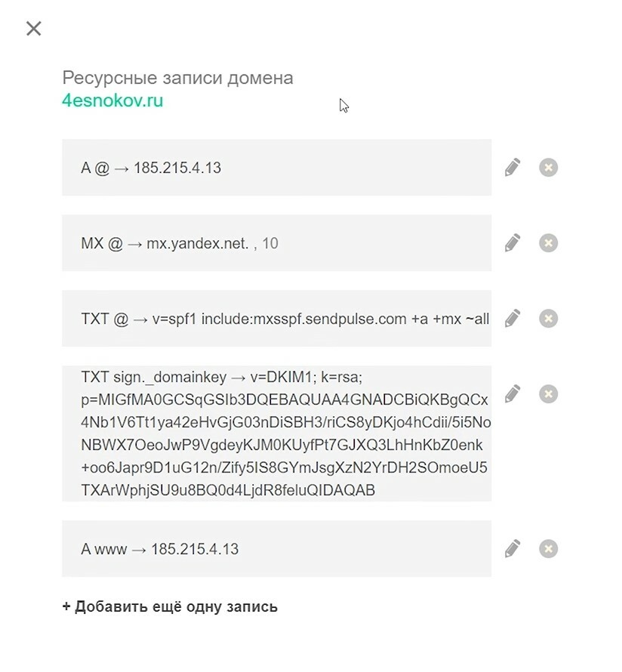Image resolution: width=622 pixels, height=672 pixels.
Task: Click the mx.yandex.net. server name text
Action: (198, 243)
